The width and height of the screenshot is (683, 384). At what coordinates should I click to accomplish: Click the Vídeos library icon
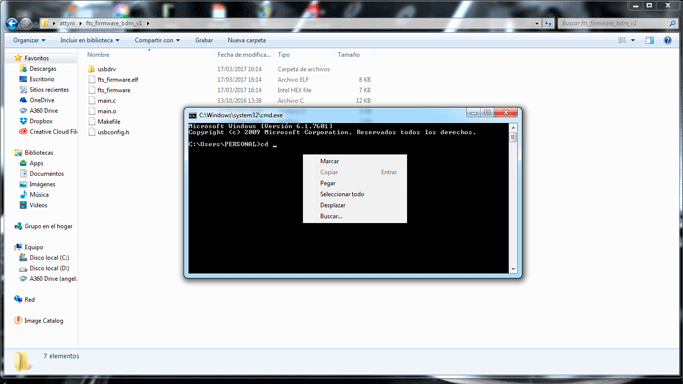point(23,205)
